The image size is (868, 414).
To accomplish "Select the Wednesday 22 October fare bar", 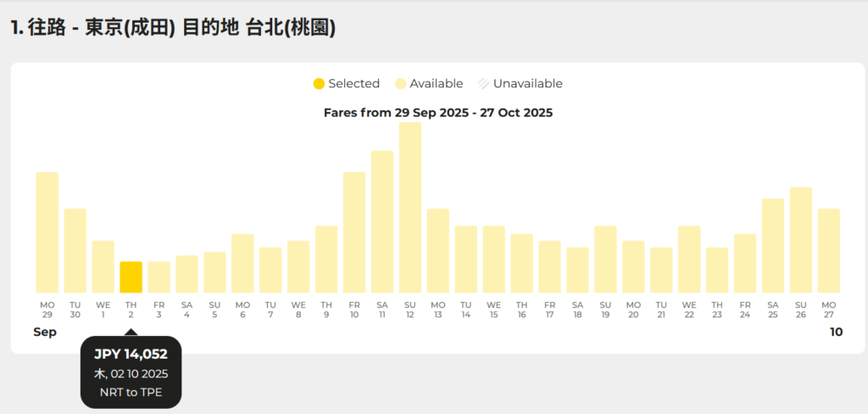I will tap(689, 259).
